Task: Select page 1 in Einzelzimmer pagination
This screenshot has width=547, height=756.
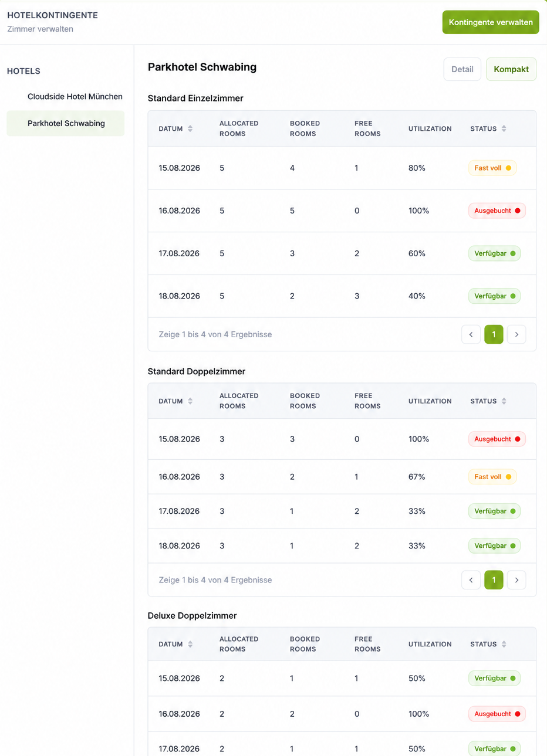Action: (x=494, y=334)
